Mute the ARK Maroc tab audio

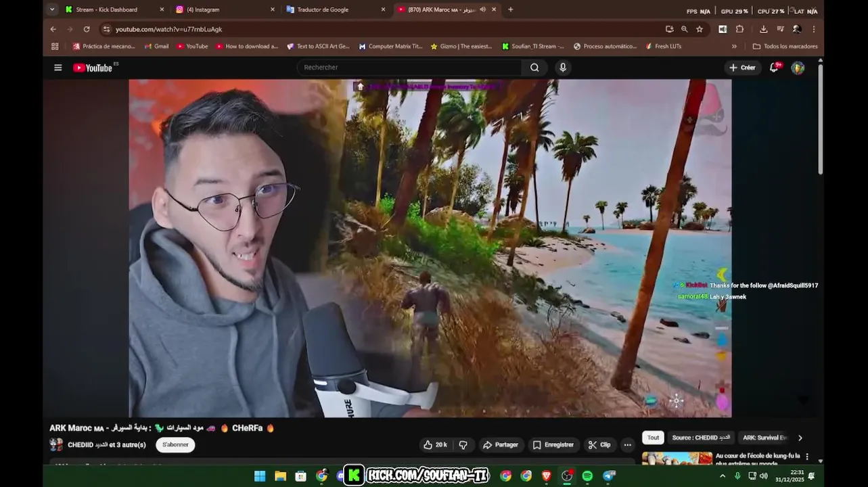tap(482, 9)
